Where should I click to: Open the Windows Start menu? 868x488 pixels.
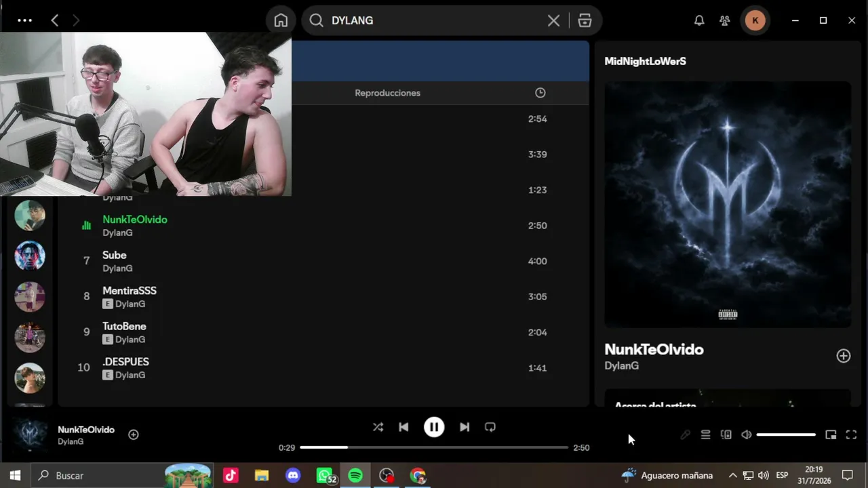pos(15,475)
